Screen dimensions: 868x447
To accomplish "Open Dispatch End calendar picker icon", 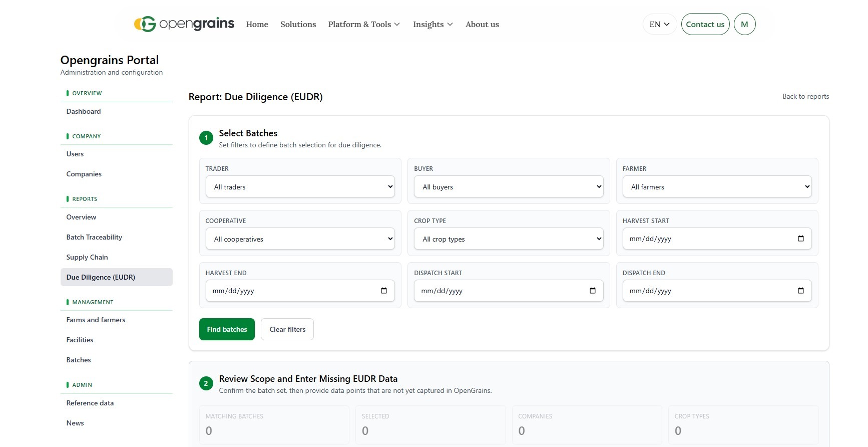I will click(801, 291).
